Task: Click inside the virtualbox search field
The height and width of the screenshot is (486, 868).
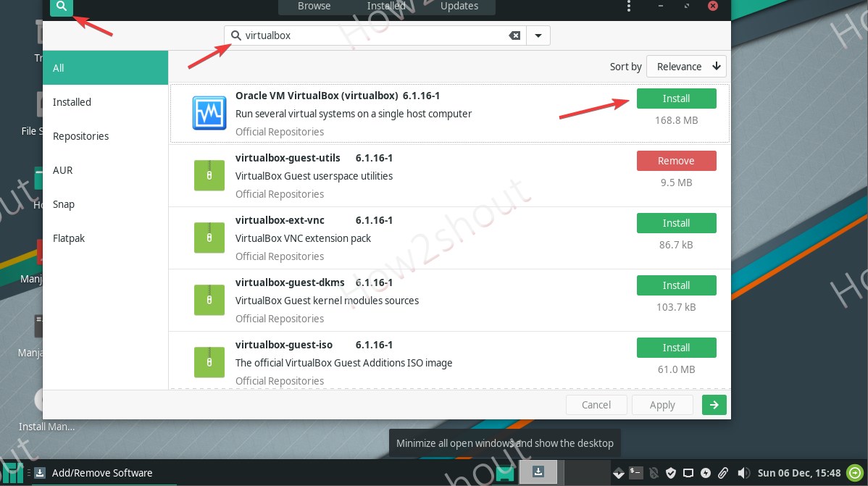Action: click(375, 35)
